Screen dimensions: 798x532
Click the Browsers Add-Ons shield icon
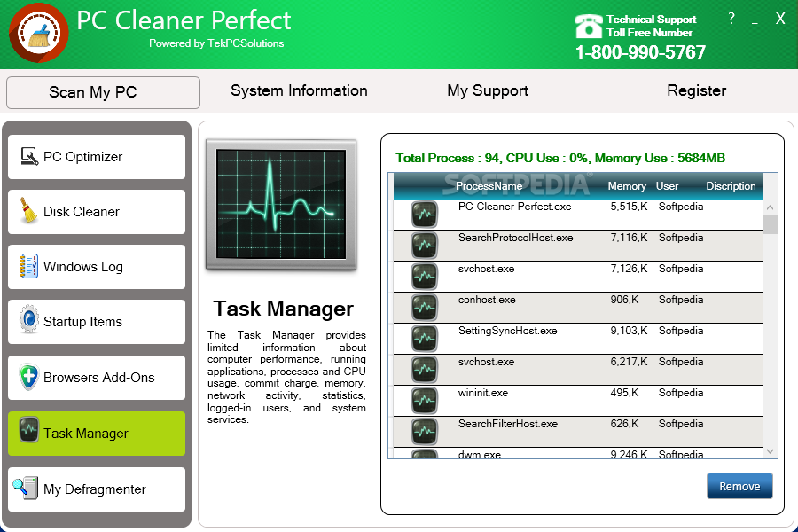pos(29,377)
